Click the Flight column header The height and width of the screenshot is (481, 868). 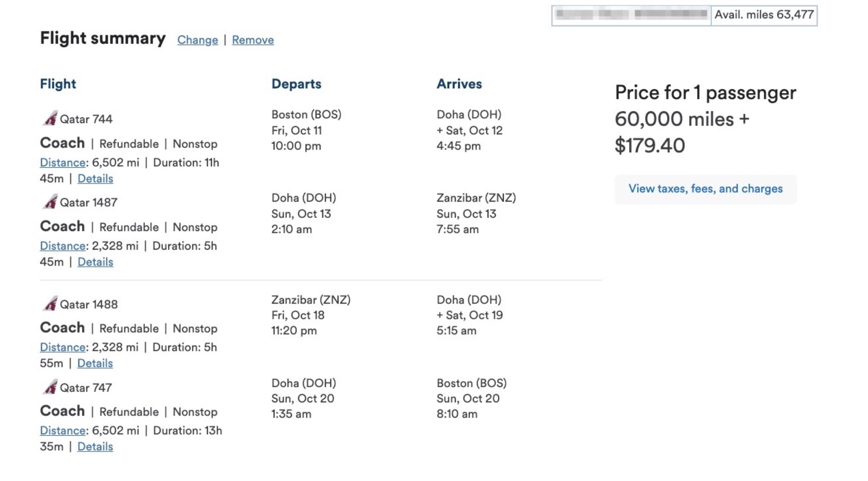58,84
